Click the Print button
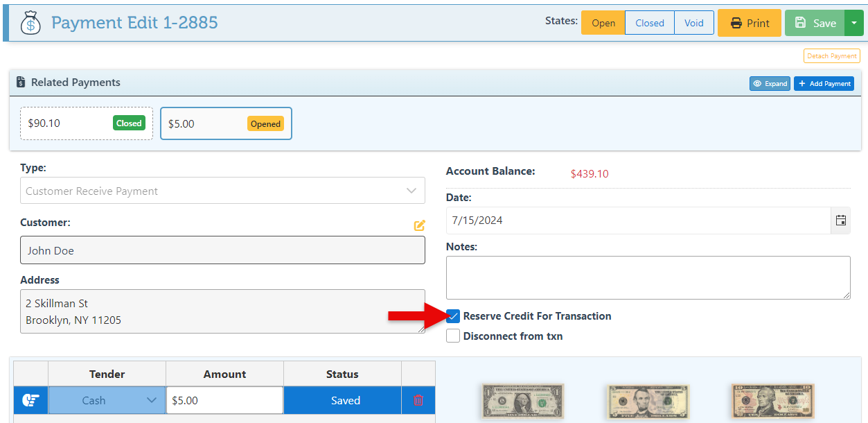 749,23
